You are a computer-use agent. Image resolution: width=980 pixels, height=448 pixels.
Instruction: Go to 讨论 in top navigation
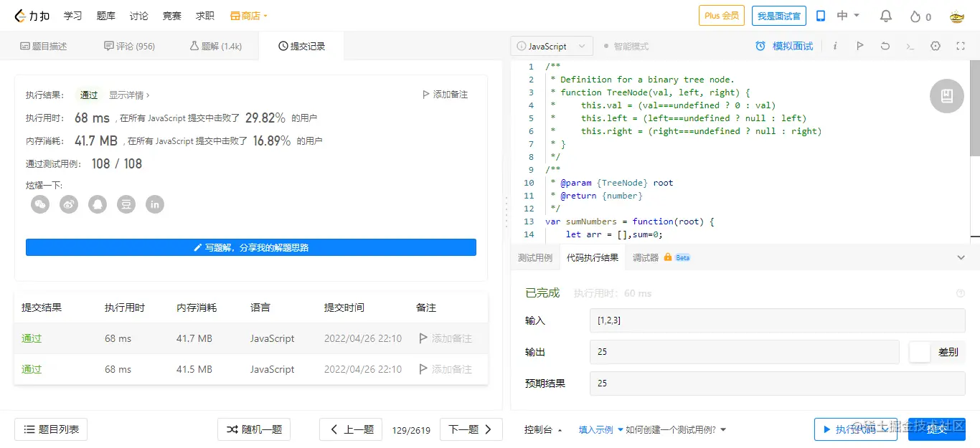(138, 16)
